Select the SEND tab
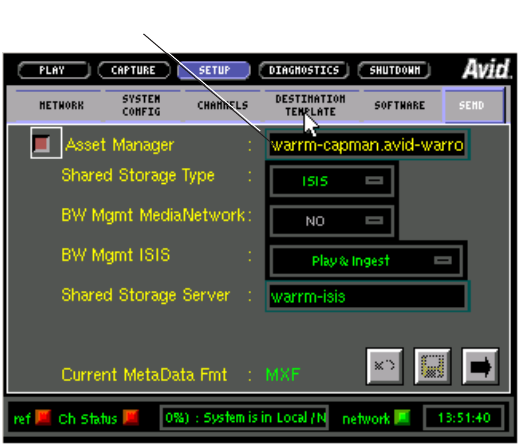 click(473, 106)
